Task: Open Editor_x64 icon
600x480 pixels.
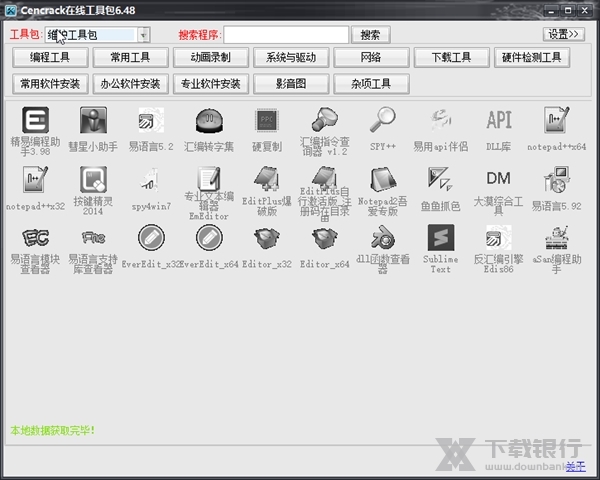Action: [324, 238]
